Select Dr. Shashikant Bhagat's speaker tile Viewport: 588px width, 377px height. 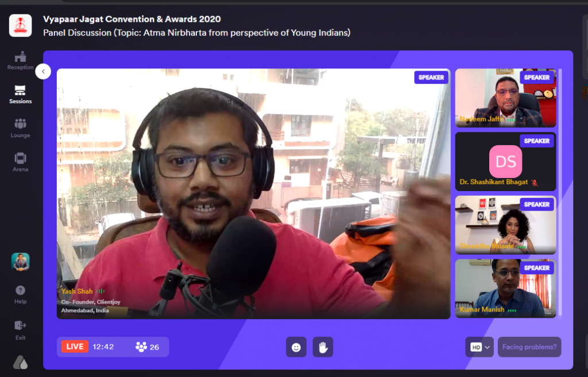click(505, 161)
